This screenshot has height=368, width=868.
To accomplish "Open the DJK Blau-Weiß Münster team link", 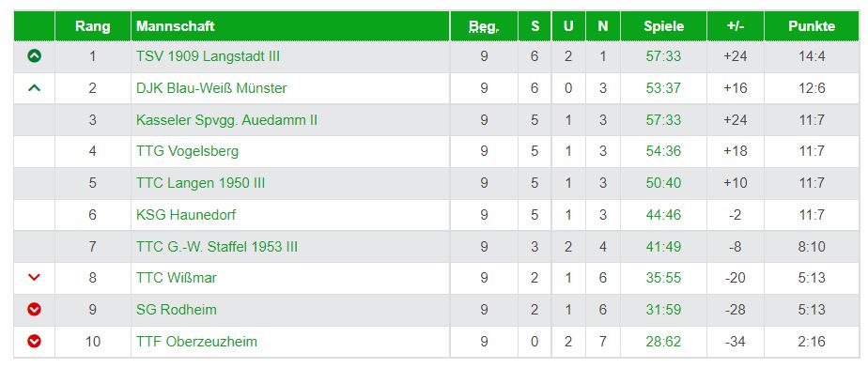I will (x=211, y=88).
